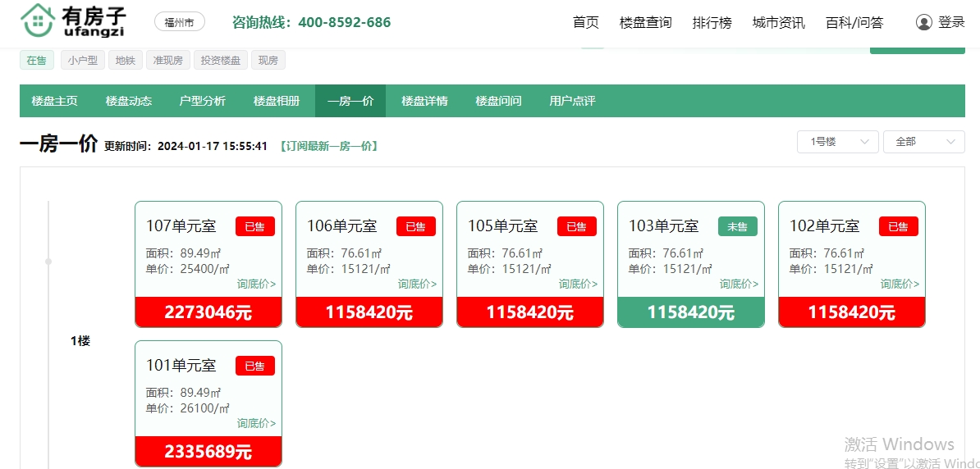980x469 pixels.
Task: Click the ufangzi house logo icon
Action: 37,21
